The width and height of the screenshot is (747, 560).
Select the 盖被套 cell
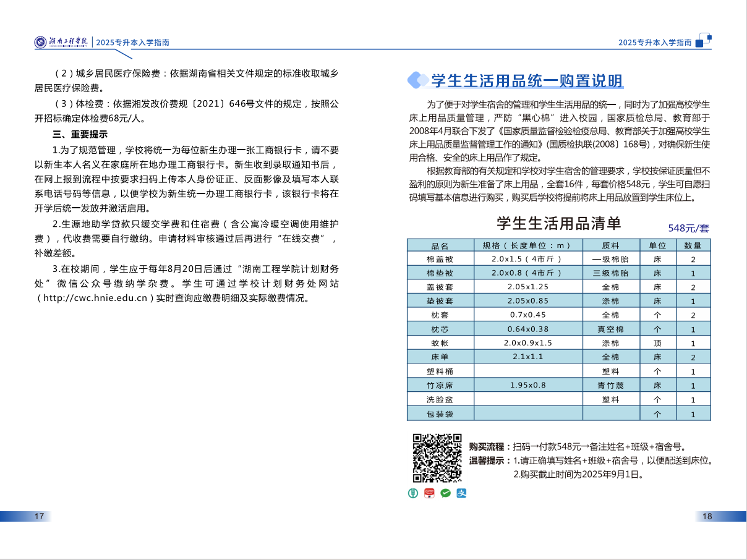440,287
